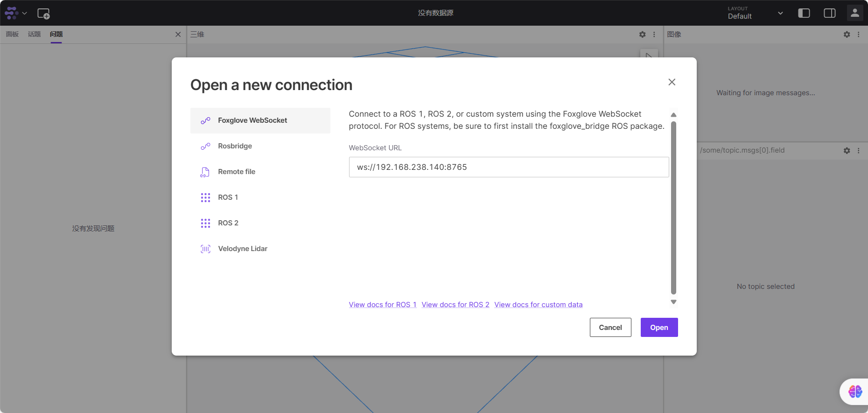Viewport: 868px width, 413px height.
Task: Choose ROS 2 connection option
Action: point(260,223)
